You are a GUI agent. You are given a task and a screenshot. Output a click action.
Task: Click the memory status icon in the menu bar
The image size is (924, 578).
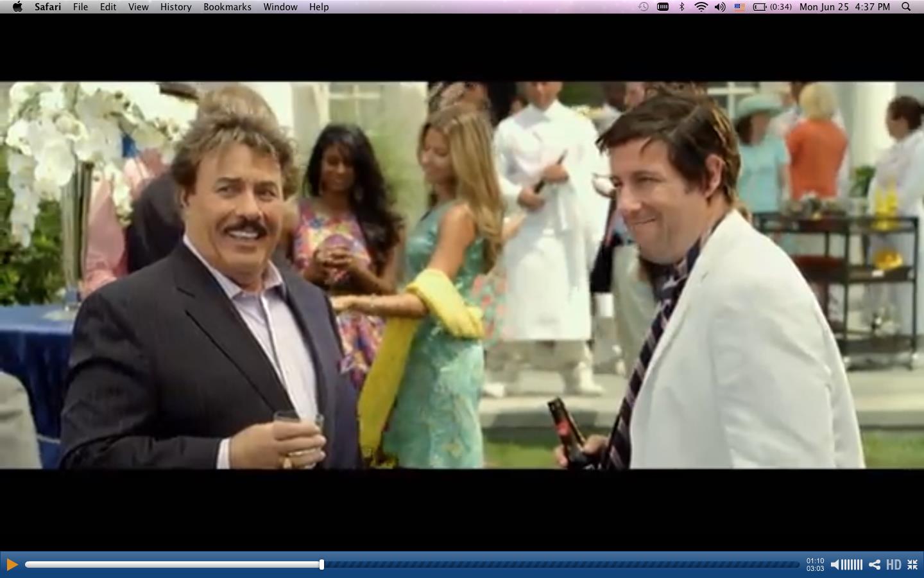(663, 6)
